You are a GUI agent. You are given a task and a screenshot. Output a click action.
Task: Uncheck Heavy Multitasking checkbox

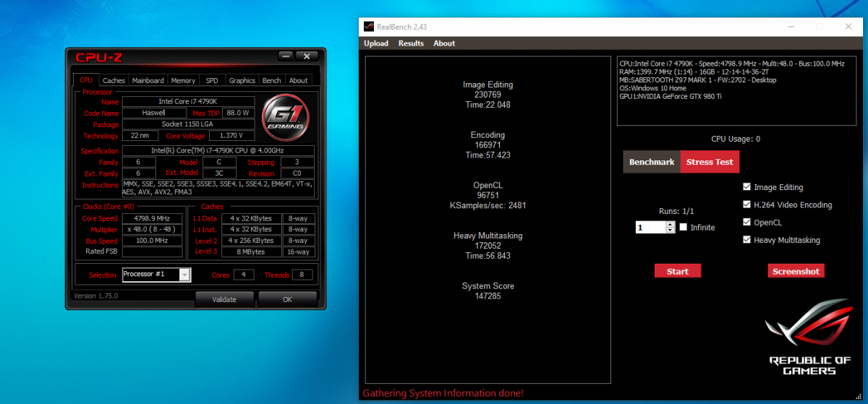(x=747, y=240)
